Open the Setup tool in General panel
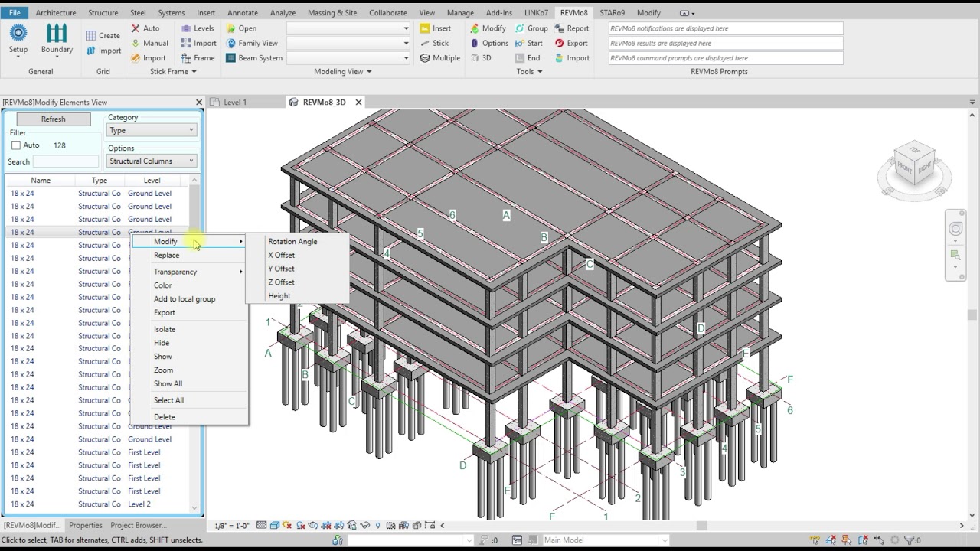The image size is (980, 551). click(x=18, y=39)
